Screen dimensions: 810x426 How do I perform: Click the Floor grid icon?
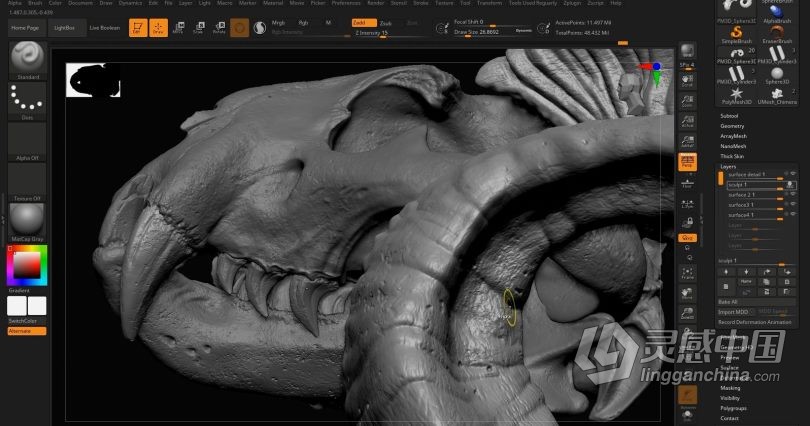(x=687, y=182)
